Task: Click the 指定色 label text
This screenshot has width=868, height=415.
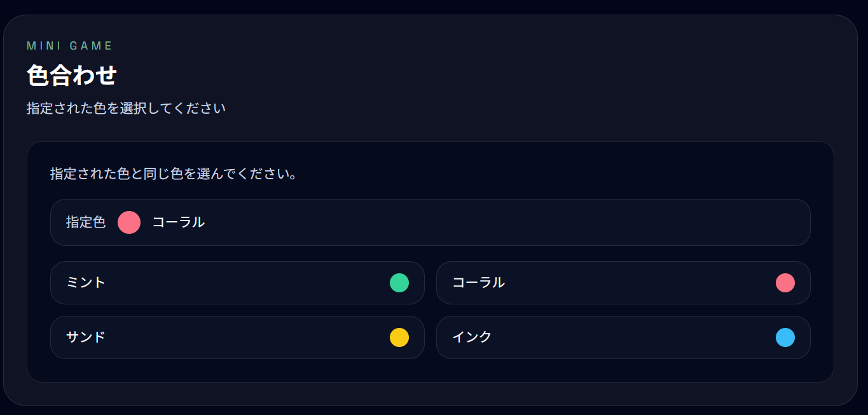Action: click(86, 222)
